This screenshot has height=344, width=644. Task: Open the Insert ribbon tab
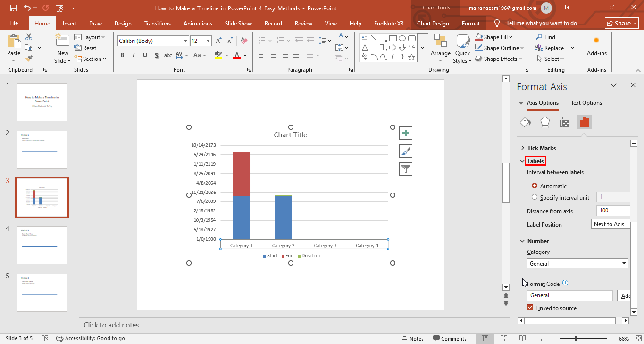(x=69, y=23)
